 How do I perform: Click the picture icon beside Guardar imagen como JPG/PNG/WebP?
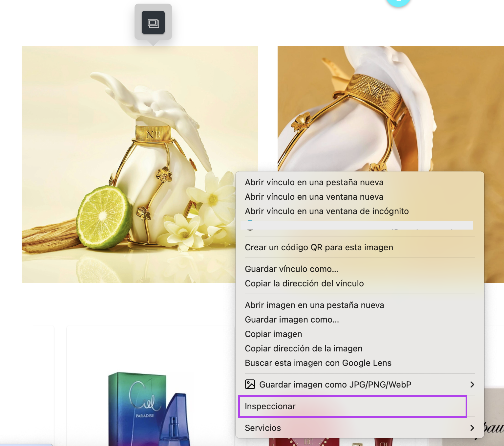pyautogui.click(x=250, y=384)
